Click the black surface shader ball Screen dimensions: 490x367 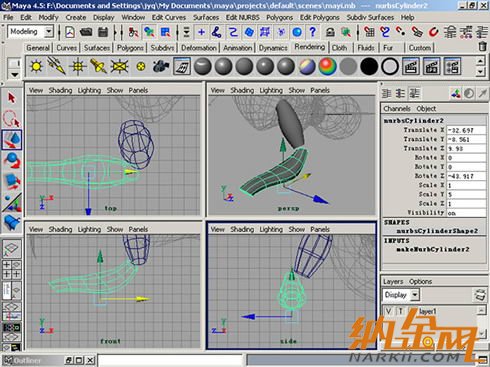(x=369, y=66)
